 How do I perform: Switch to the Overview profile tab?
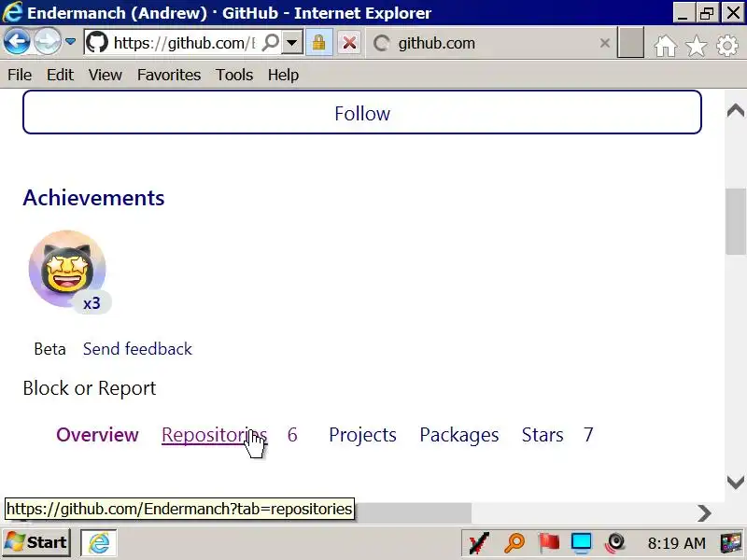click(x=97, y=435)
